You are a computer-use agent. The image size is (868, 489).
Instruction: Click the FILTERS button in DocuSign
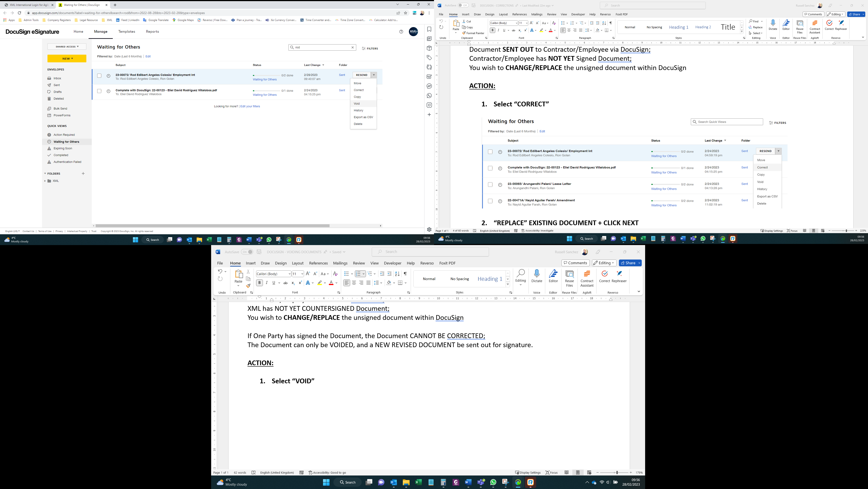(370, 48)
